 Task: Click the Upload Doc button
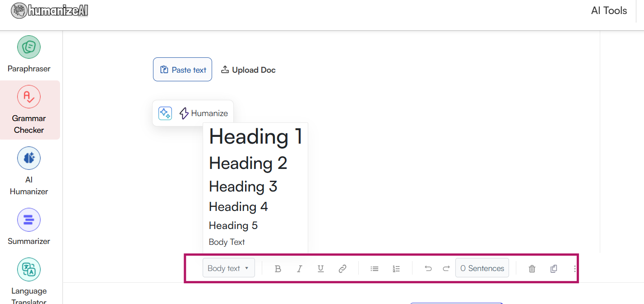point(248,70)
